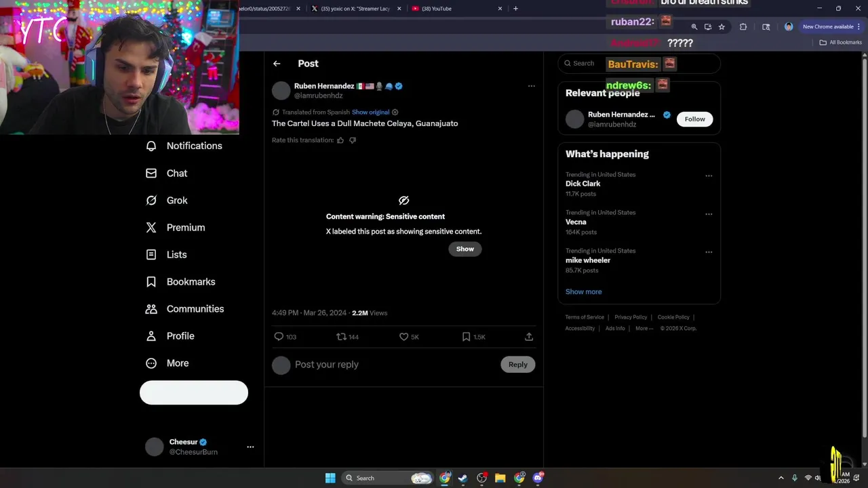Open All Bookmarks folder
This screenshot has height=488, width=868.
tap(840, 43)
